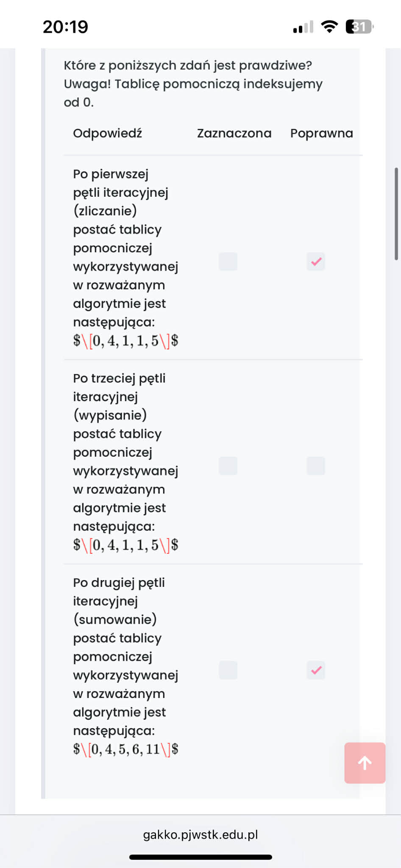Click Poprawna checkbox for the wypisanie answer

coord(316,466)
